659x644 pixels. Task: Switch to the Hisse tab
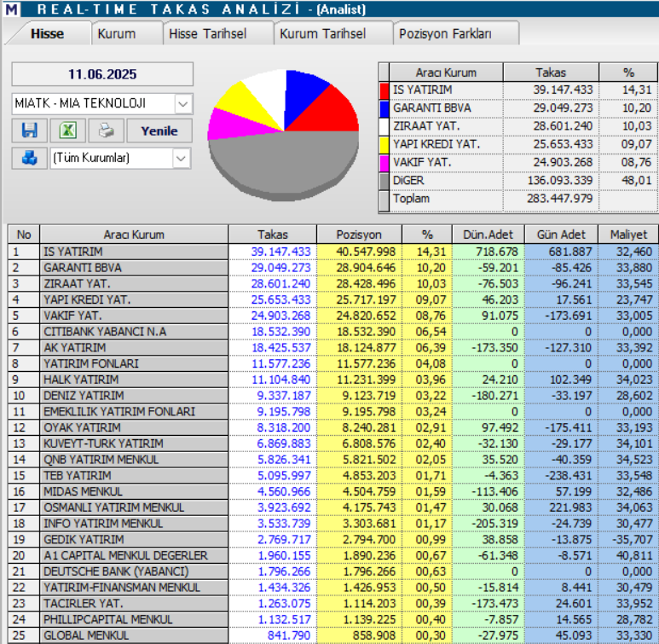click(48, 33)
